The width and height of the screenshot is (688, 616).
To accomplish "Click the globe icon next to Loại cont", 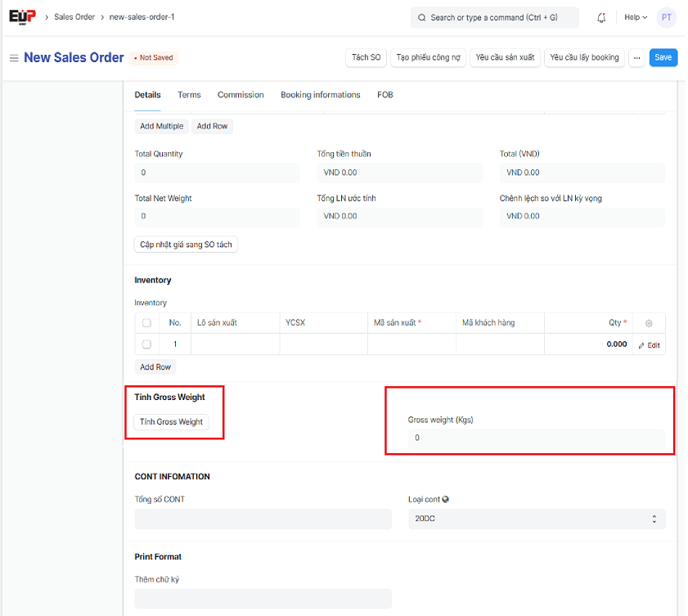I will click(x=446, y=499).
